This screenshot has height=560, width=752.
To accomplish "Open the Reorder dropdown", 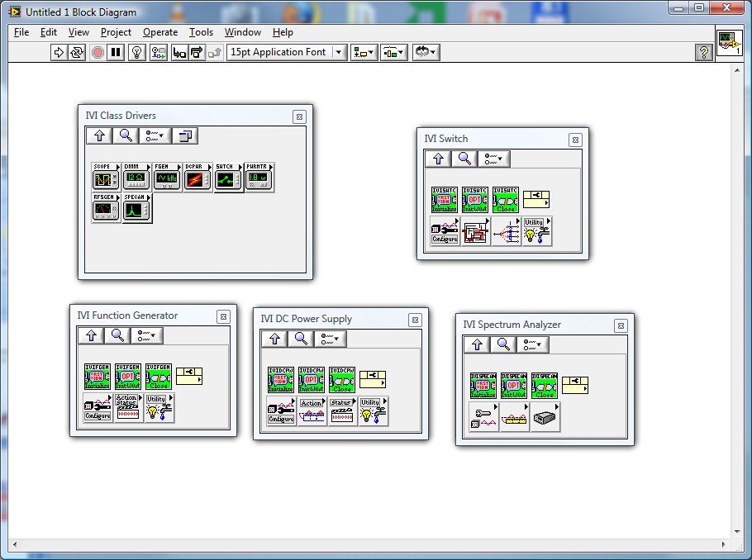I will pyautogui.click(x=426, y=52).
